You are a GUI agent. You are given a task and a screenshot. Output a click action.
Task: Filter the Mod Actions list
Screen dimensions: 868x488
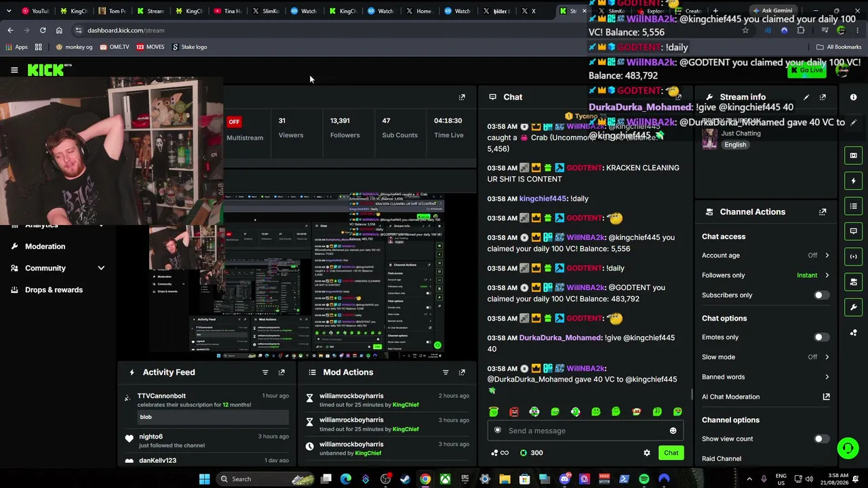point(446,372)
